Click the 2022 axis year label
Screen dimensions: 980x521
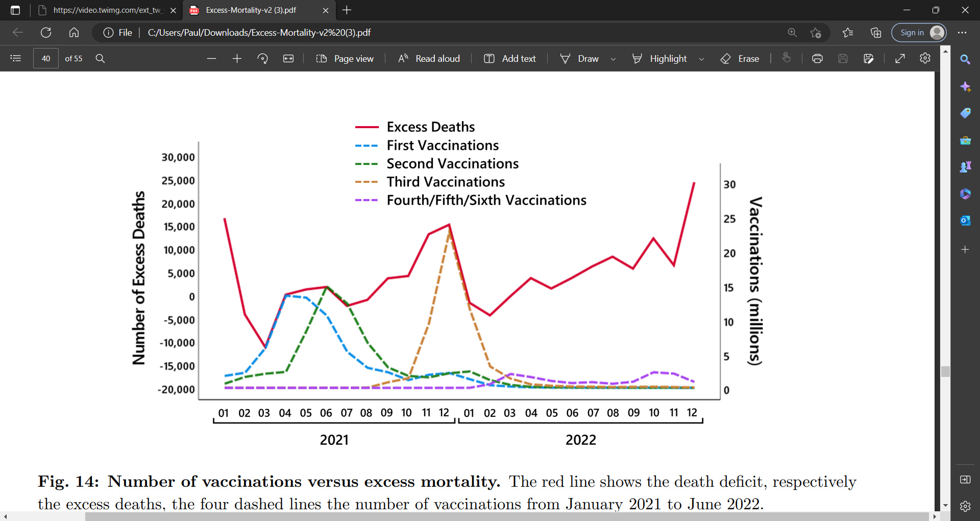pyautogui.click(x=581, y=440)
